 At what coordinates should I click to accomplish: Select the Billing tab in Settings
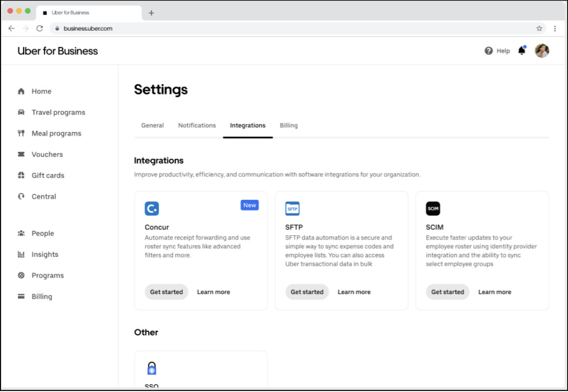click(x=288, y=125)
